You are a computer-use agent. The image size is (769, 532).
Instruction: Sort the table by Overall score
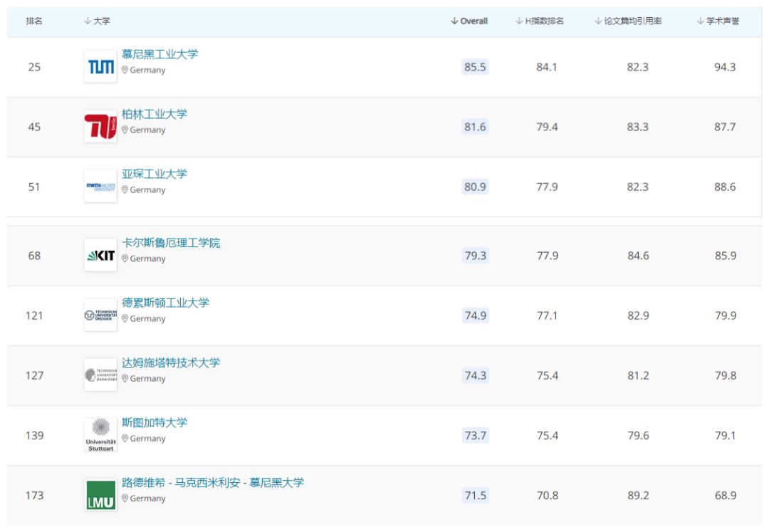[x=469, y=21]
